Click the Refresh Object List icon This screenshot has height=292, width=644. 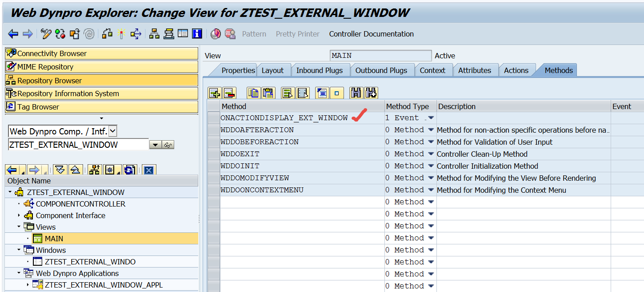point(129,170)
